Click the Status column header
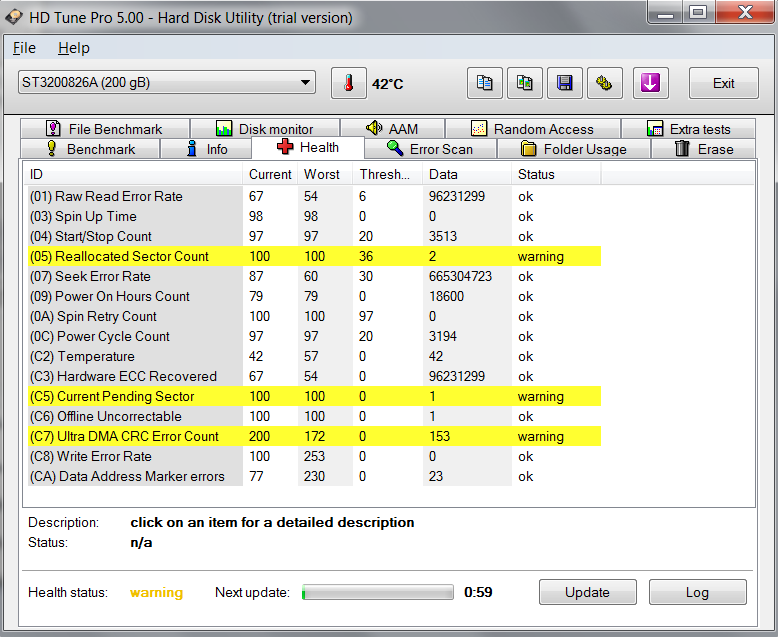 click(x=556, y=175)
